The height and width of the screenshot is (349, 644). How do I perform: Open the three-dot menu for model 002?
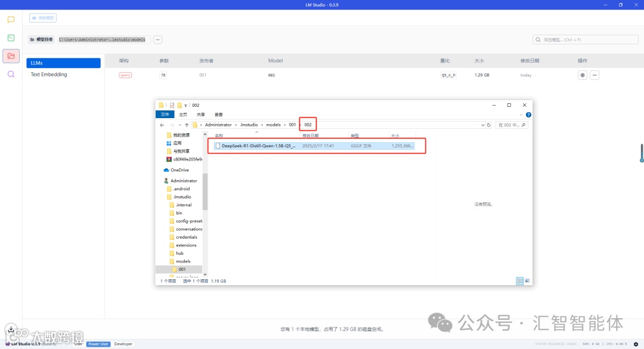tap(595, 75)
